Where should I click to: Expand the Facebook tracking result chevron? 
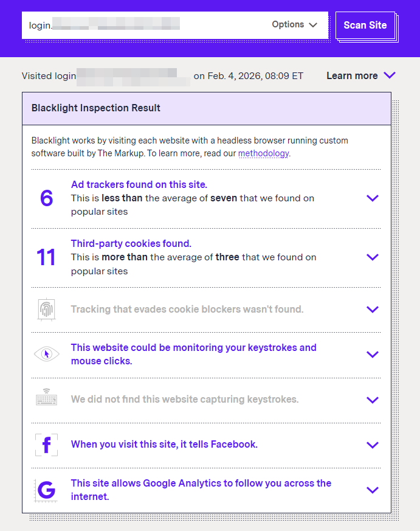373,445
